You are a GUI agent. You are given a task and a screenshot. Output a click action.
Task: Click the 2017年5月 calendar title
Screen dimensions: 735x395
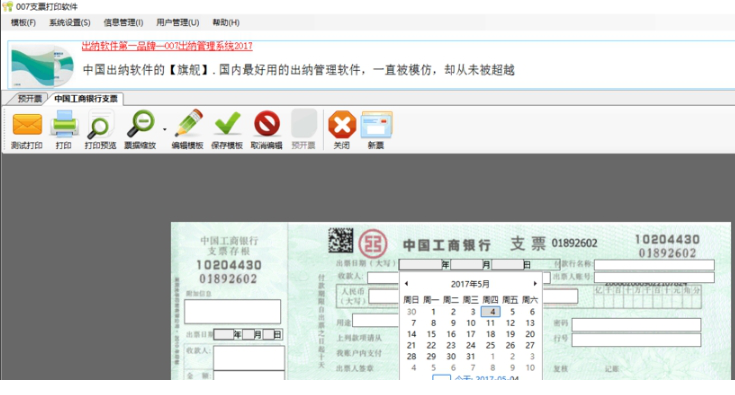coord(470,284)
